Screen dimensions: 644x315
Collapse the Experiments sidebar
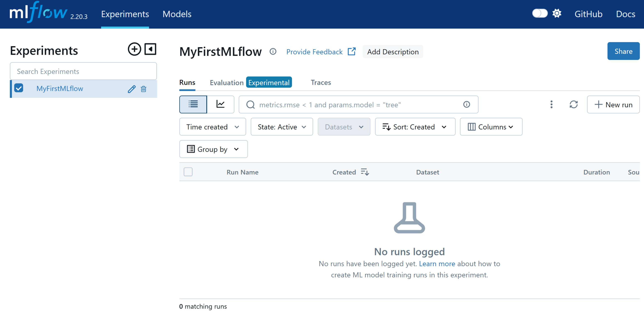point(150,49)
